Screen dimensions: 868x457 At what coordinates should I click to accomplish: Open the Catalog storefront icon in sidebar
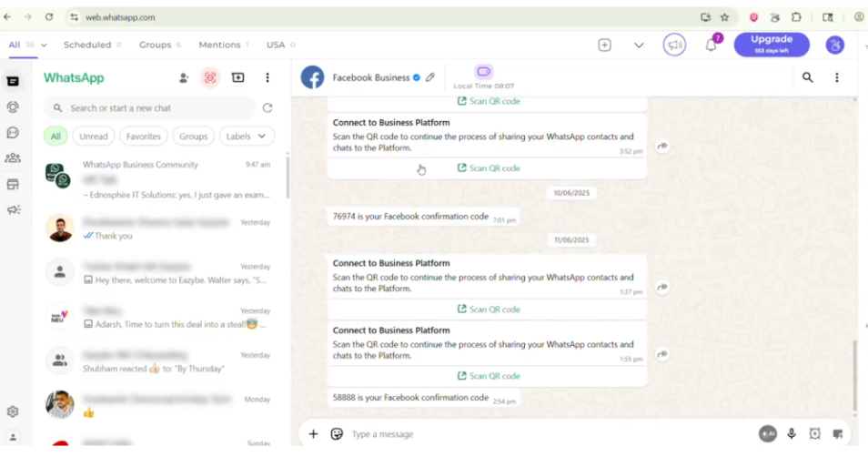pos(13,185)
